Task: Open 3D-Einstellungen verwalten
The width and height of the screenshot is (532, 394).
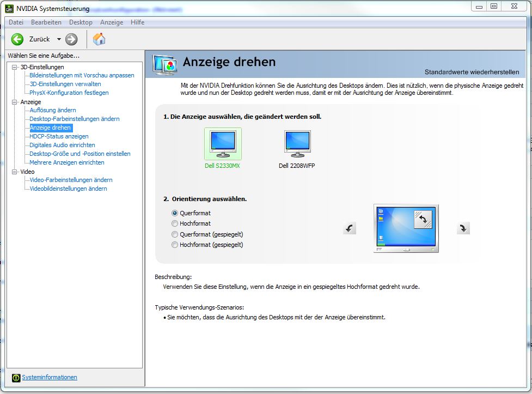Action: 65,84
